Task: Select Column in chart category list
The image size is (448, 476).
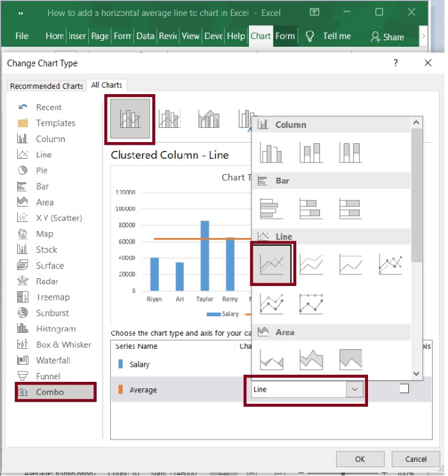Action: click(x=51, y=139)
